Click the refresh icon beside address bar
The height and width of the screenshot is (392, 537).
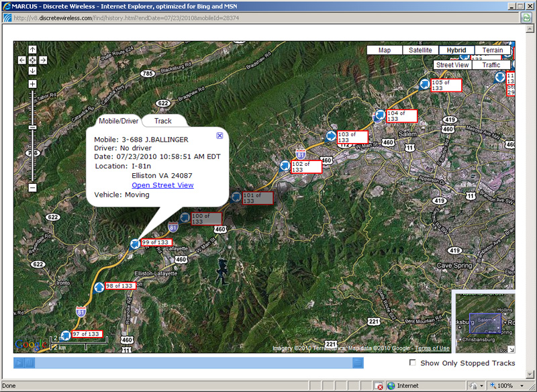pyautogui.click(x=526, y=18)
